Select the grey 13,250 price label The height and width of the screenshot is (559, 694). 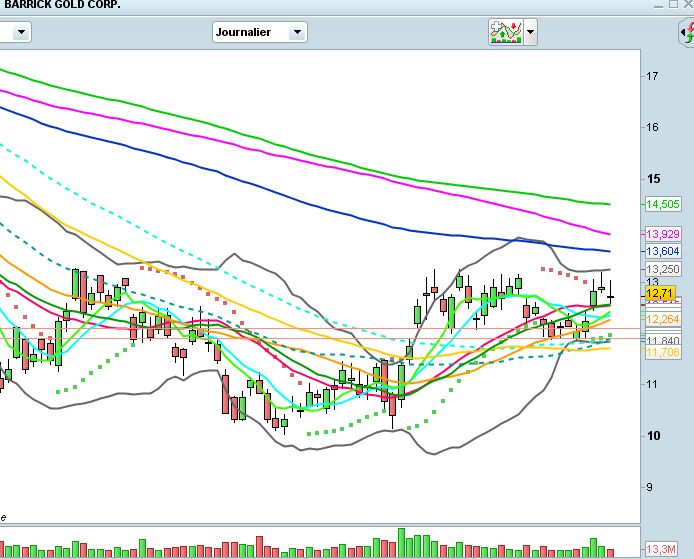coord(662,269)
